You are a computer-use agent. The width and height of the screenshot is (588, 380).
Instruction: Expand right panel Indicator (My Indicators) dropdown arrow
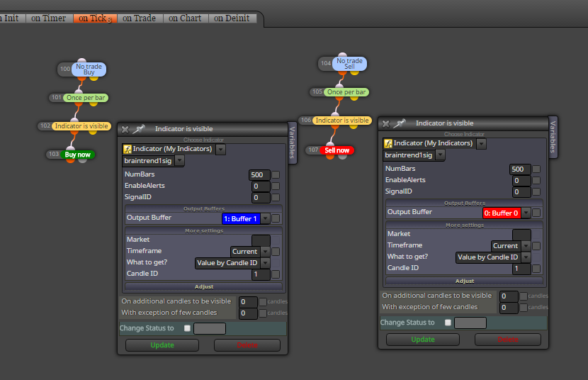(482, 144)
